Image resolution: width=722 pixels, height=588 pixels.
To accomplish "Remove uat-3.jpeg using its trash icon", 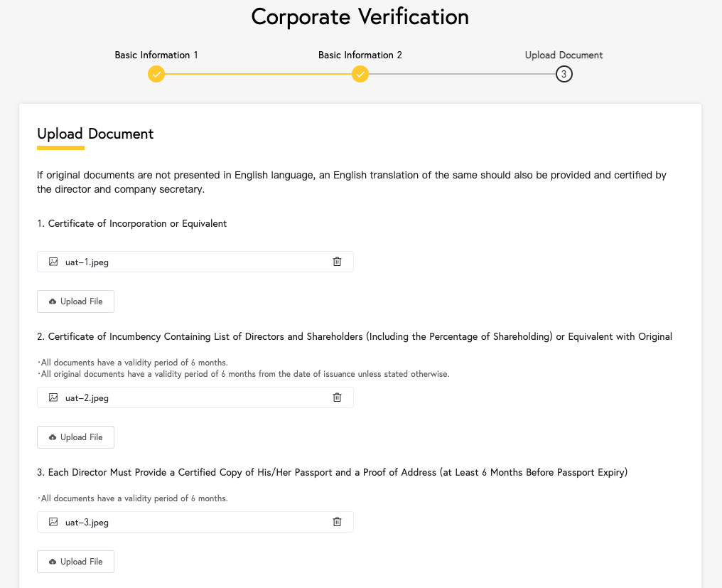I will pyautogui.click(x=337, y=522).
